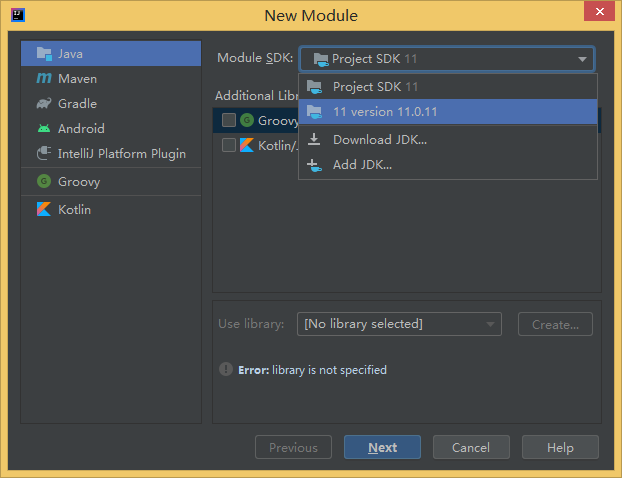
Task: Click the Groovy library icon in Additional Libraries
Action: pos(247,120)
